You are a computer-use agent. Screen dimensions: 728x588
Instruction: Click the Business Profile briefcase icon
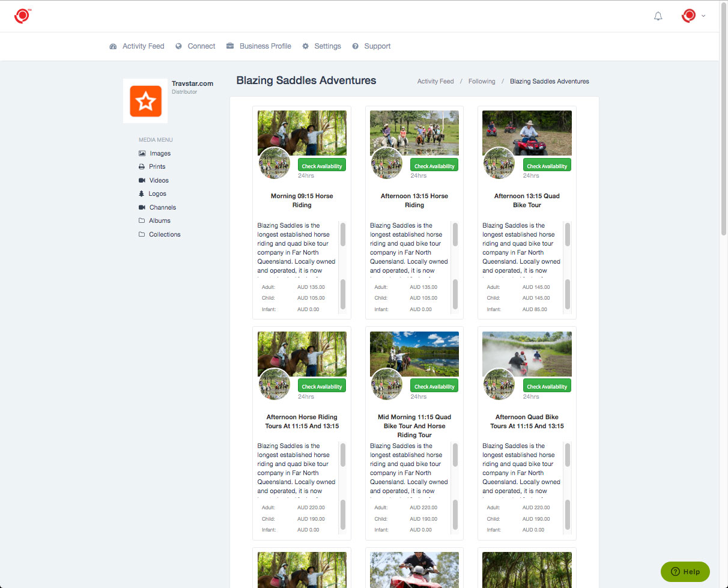(x=230, y=46)
